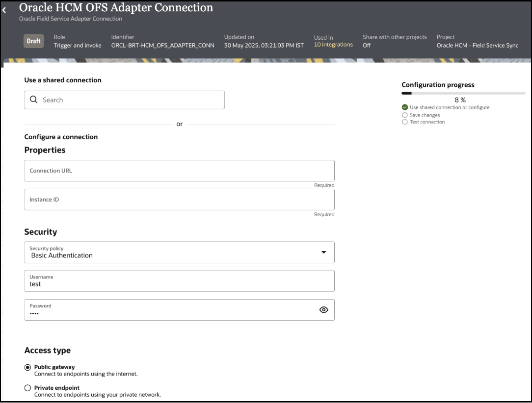The width and height of the screenshot is (532, 403).
Task: Click the Use a shared connection heading
Action: point(63,80)
